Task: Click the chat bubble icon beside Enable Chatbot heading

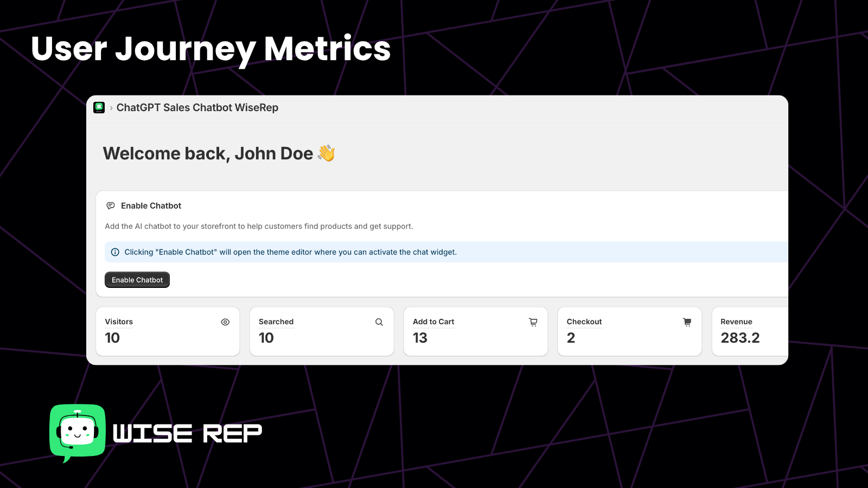Action: click(111, 206)
